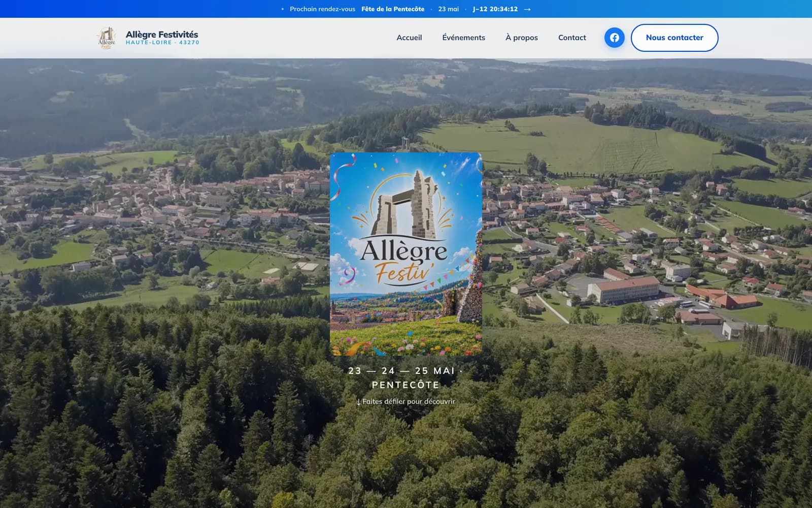Viewport: 812px width, 508px height.
Task: Open the Événements menu item
Action: (x=463, y=38)
